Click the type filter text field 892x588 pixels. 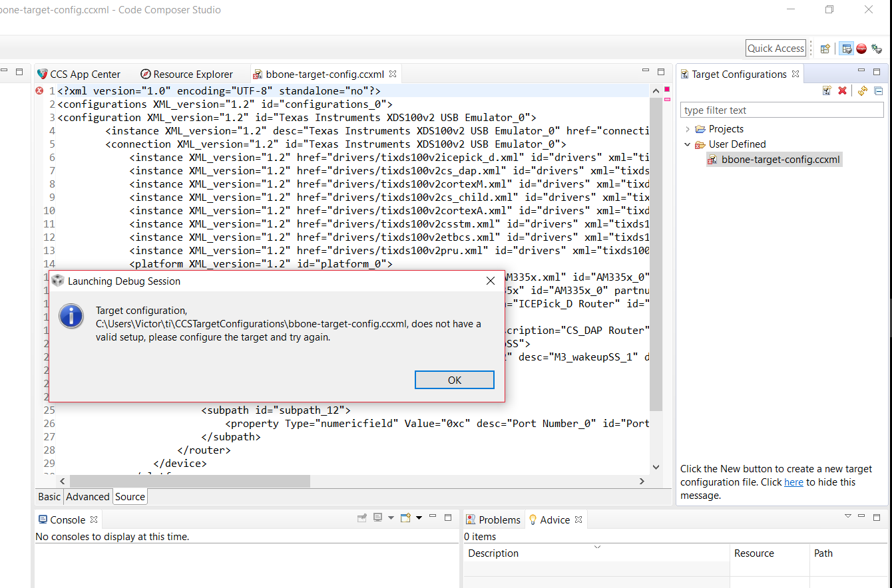pos(782,110)
